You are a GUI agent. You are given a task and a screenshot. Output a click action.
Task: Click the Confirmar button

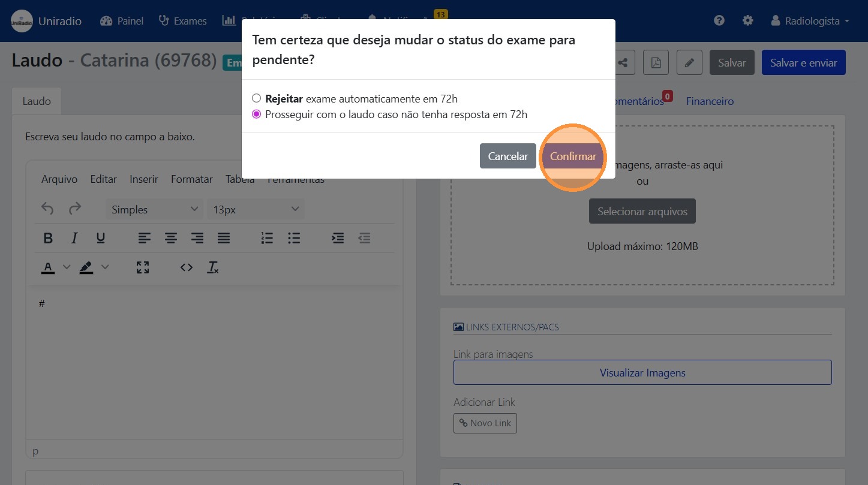point(572,156)
